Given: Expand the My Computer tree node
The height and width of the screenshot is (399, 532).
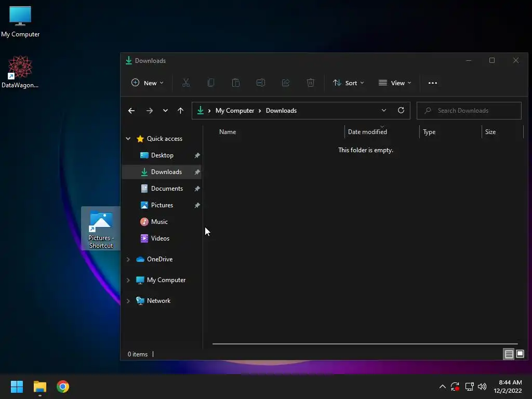Looking at the screenshot, I should click(x=128, y=280).
